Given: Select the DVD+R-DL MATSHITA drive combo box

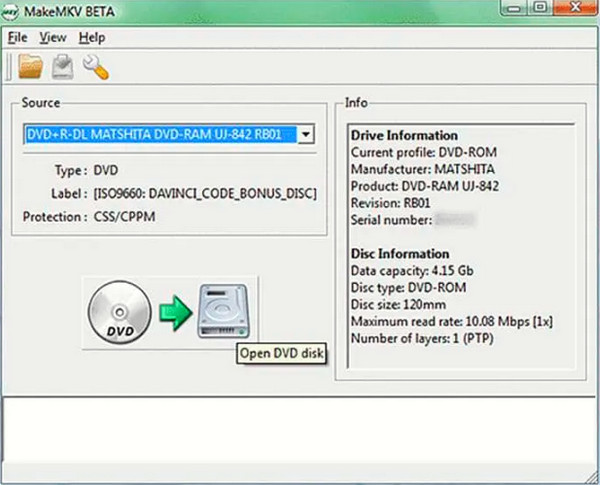Looking at the screenshot, I should pos(160,134).
